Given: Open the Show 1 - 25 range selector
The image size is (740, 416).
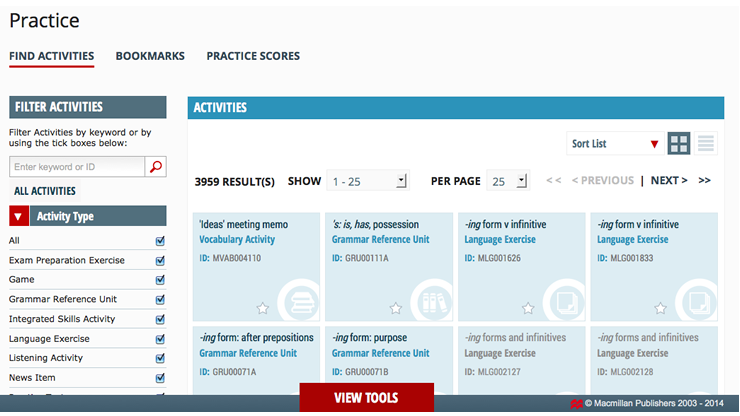Looking at the screenshot, I should pyautogui.click(x=368, y=181).
